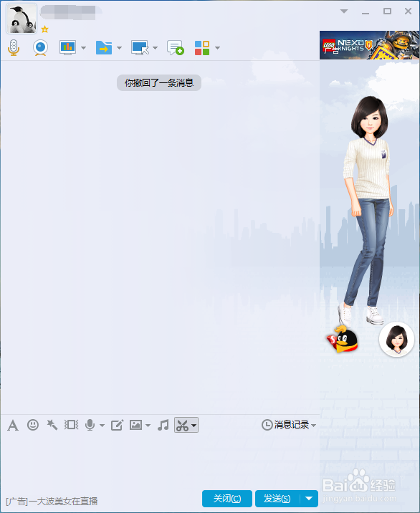Open the LEGO Nexo Knights ad banner
The width and height of the screenshot is (420, 513).
tap(369, 45)
